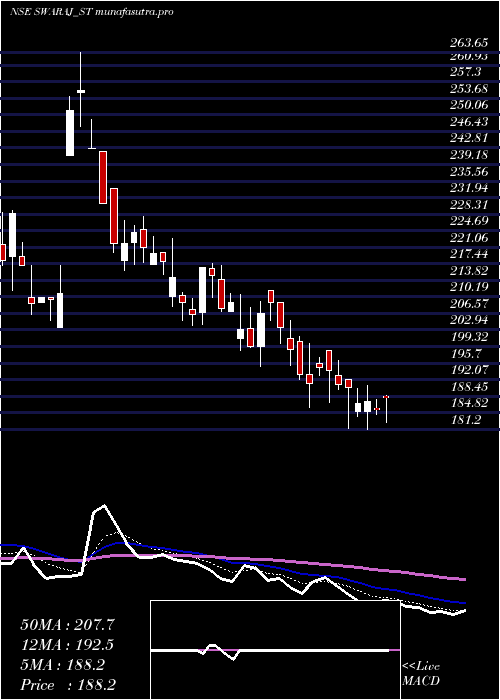Click the 184.82 price level label
The height and width of the screenshot is (700, 500).
point(467,403)
